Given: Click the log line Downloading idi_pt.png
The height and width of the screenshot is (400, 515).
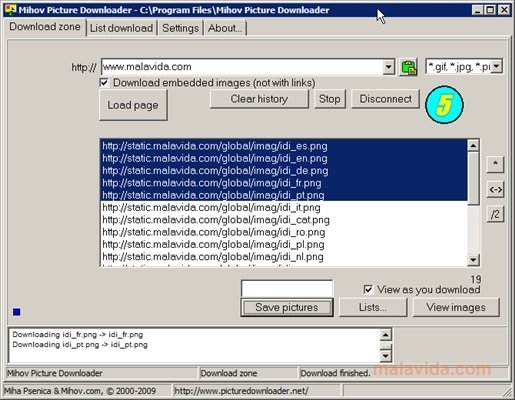Looking at the screenshot, I should (x=80, y=344).
